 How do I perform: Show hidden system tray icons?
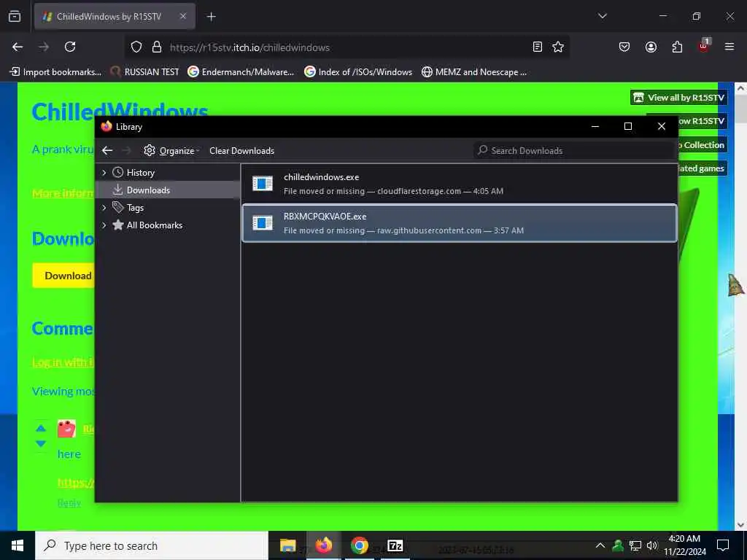point(600,545)
